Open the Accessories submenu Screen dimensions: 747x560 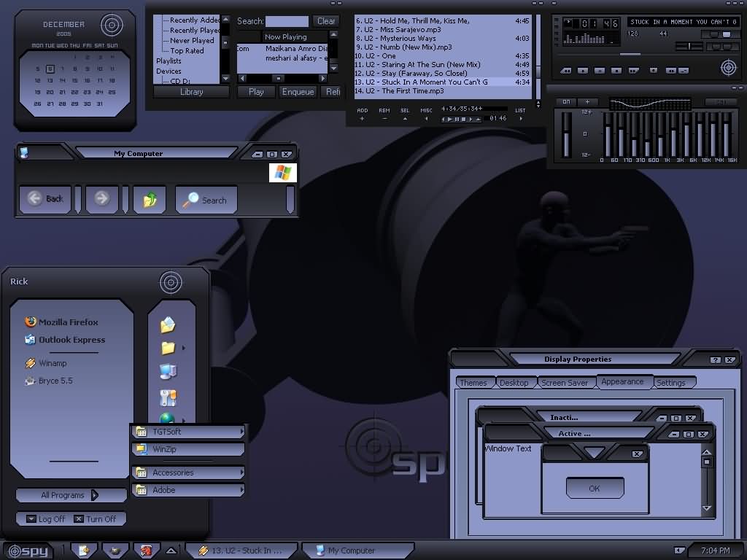click(x=189, y=472)
